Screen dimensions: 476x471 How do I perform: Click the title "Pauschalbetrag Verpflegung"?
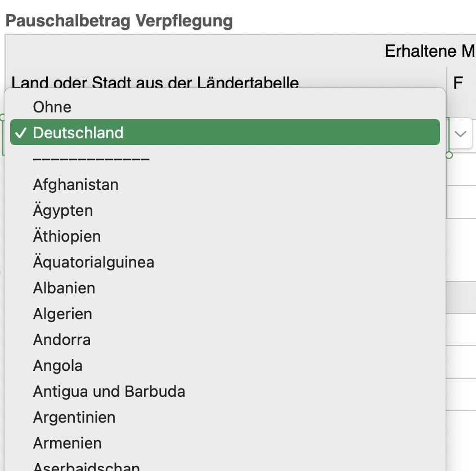[x=82, y=20]
